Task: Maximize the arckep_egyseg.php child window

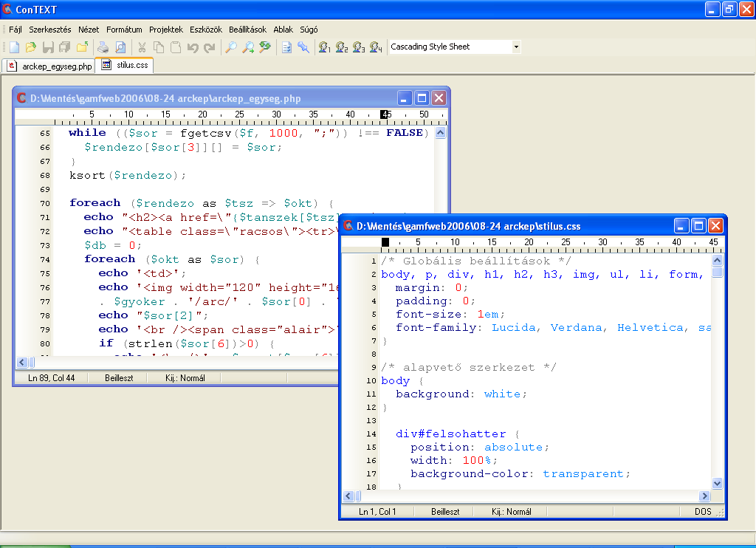Action: coord(422,98)
